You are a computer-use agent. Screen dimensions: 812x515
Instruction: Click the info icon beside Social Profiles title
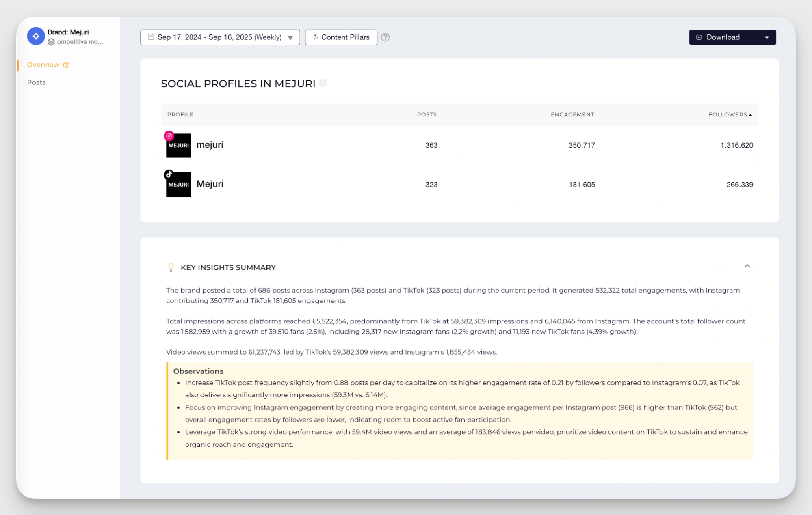323,83
